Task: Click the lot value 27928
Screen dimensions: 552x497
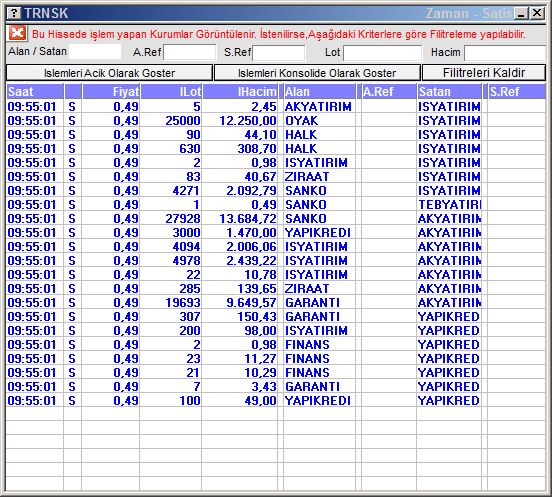Action: coord(183,219)
